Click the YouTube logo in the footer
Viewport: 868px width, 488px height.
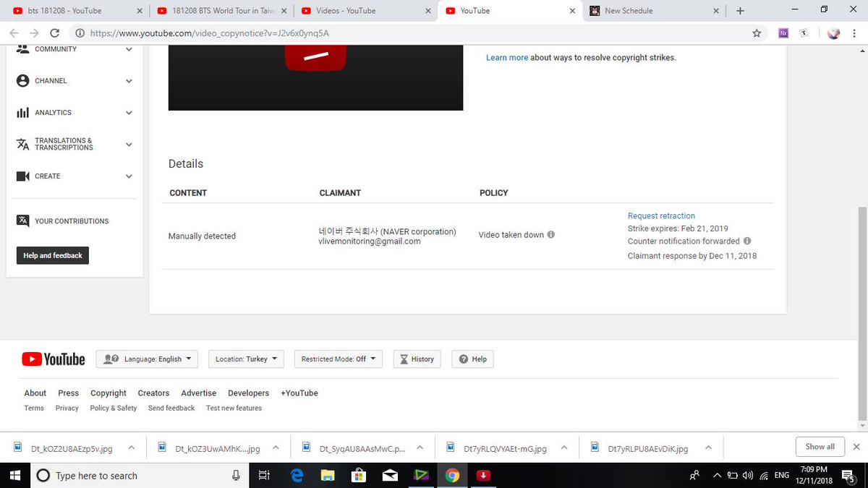click(54, 359)
